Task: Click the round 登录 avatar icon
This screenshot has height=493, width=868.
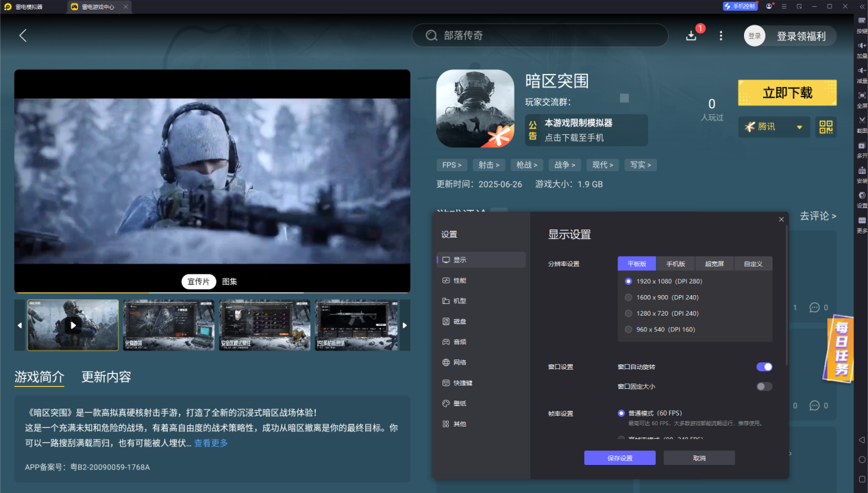Action: pyautogui.click(x=755, y=36)
